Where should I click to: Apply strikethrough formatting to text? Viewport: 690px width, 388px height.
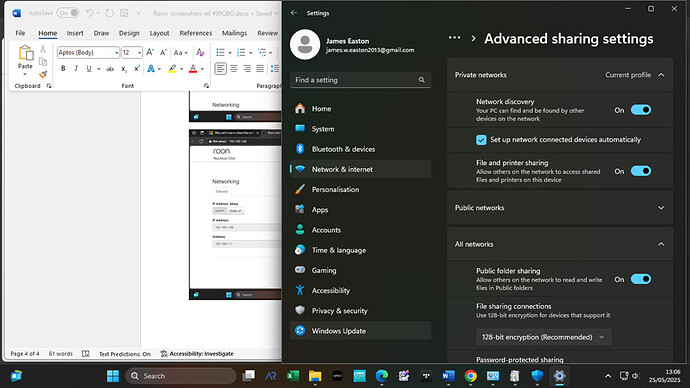(x=110, y=69)
